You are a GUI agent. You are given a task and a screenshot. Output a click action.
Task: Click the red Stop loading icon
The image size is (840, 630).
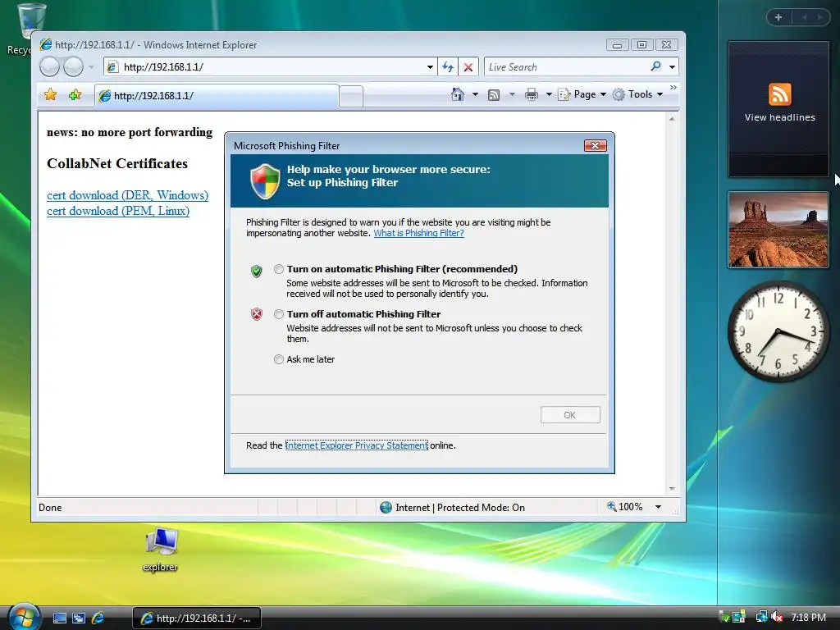point(468,67)
